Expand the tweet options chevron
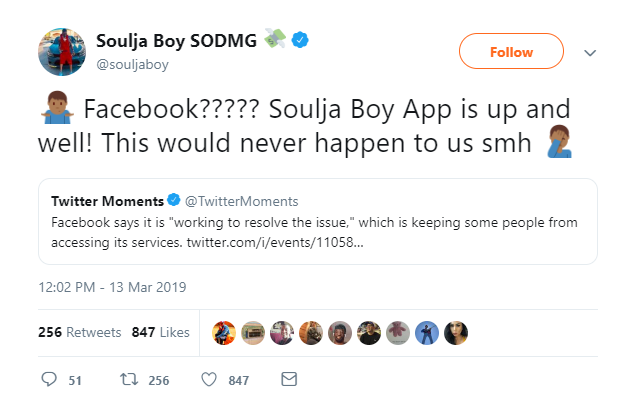Viewport: 634px width, 413px height. (x=590, y=52)
